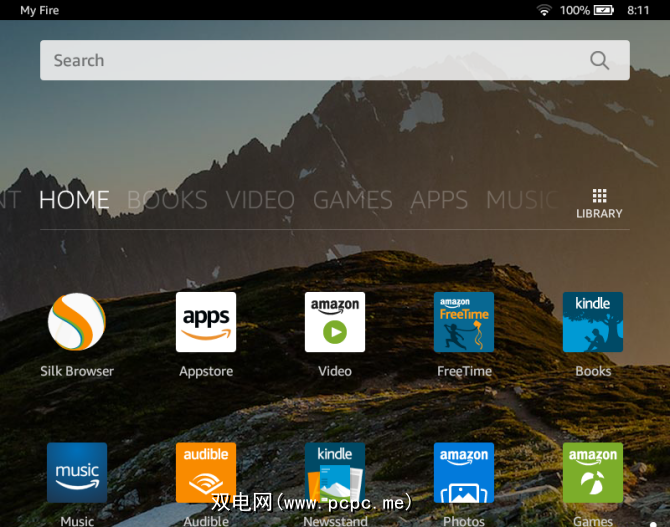Open the Amazon Video app
The height and width of the screenshot is (527, 670).
pyautogui.click(x=335, y=322)
